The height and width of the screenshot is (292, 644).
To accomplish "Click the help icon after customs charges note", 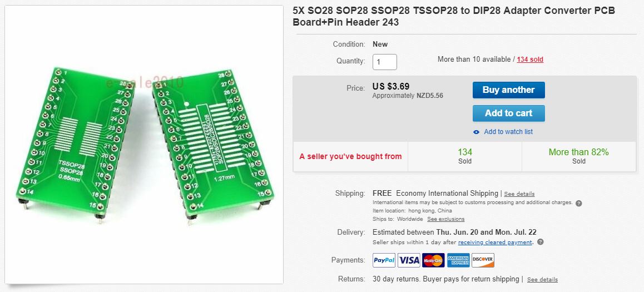I will [x=578, y=203].
